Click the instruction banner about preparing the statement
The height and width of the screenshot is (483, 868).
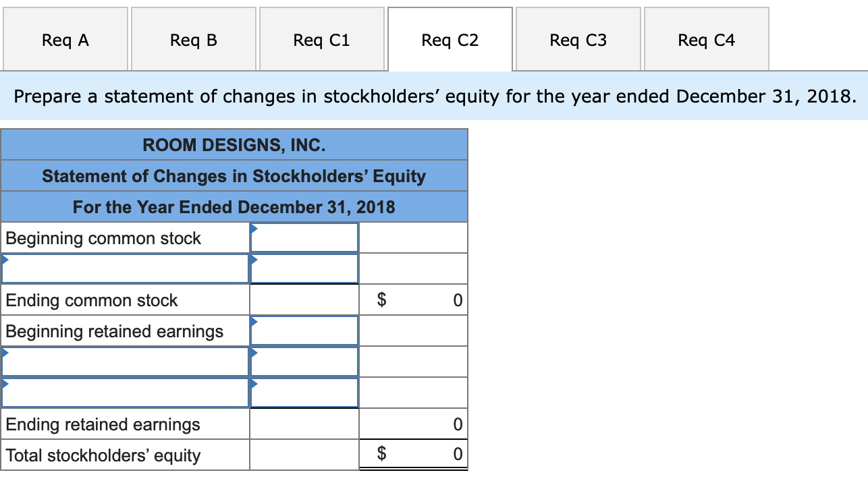(434, 96)
